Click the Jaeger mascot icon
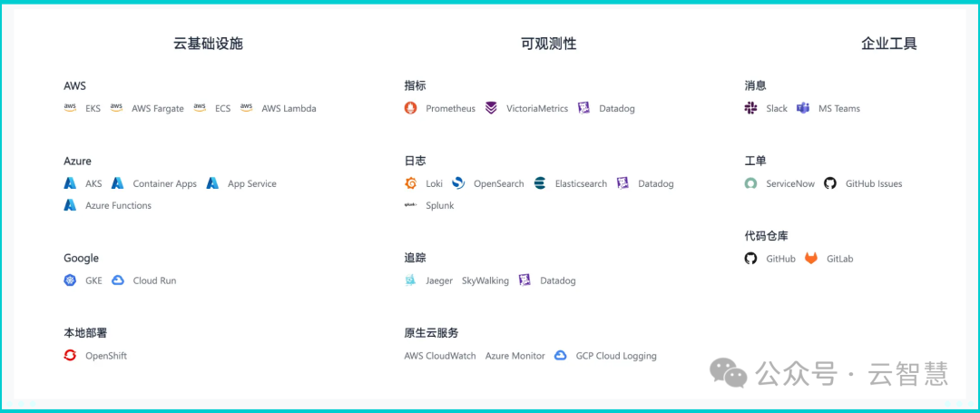This screenshot has height=413, width=980. (x=411, y=280)
